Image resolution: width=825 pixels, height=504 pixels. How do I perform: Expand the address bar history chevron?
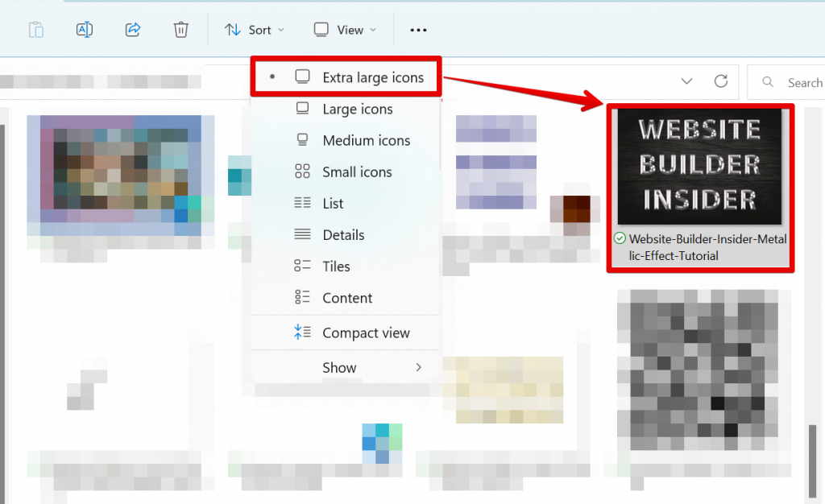pyautogui.click(x=686, y=81)
